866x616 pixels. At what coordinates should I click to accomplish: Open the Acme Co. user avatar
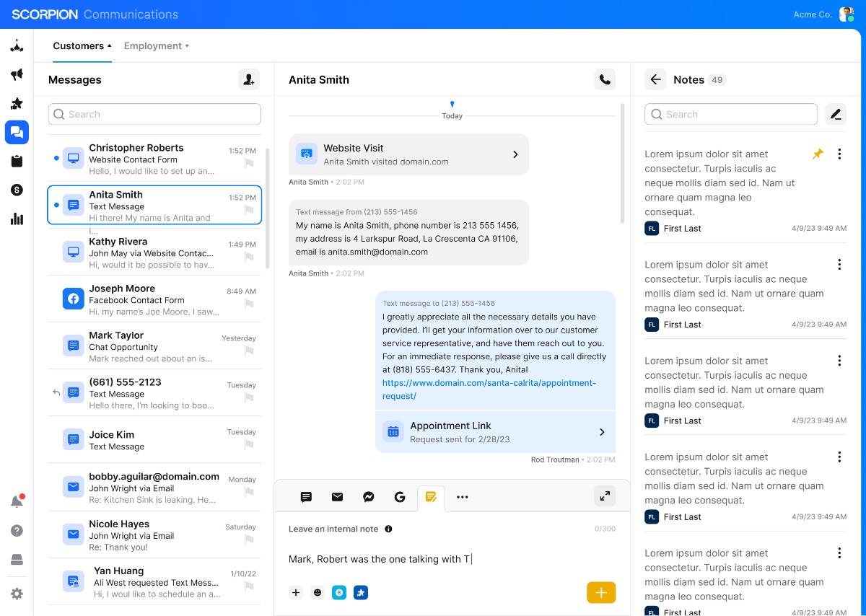(x=847, y=14)
